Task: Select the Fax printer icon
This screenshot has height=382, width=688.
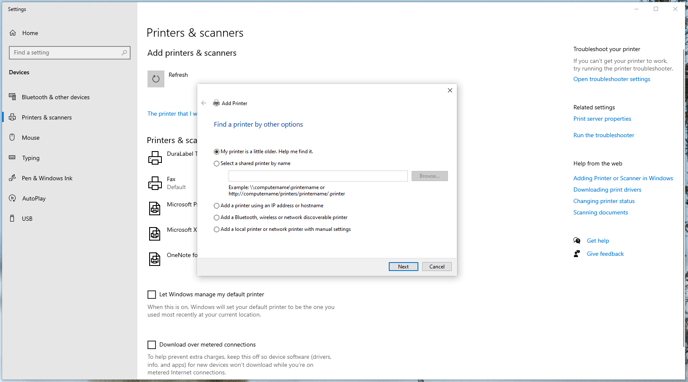Action: 154,183
